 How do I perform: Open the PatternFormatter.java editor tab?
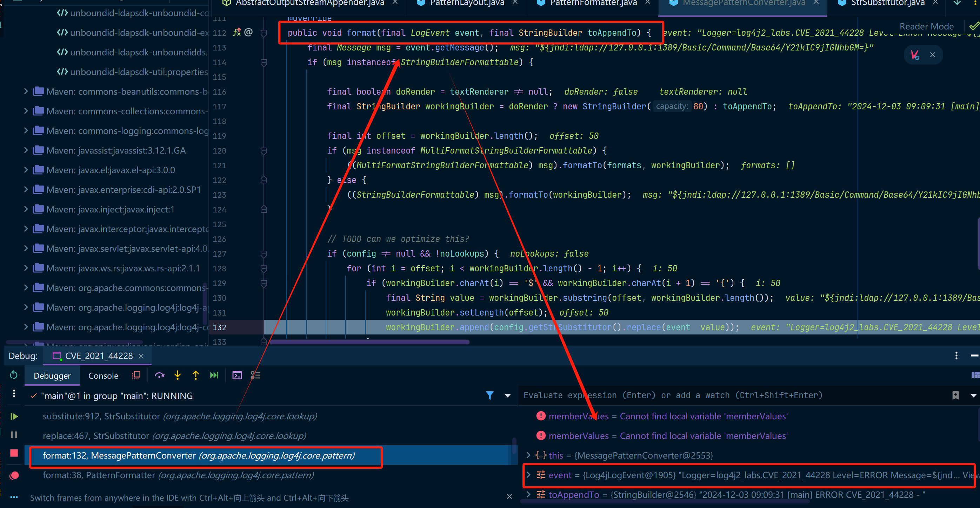pyautogui.click(x=593, y=3)
